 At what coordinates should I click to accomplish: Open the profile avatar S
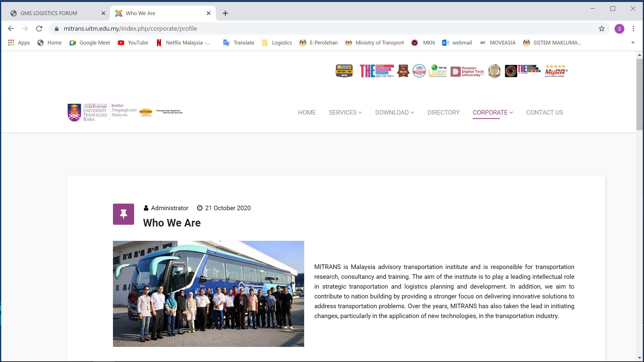point(619,29)
